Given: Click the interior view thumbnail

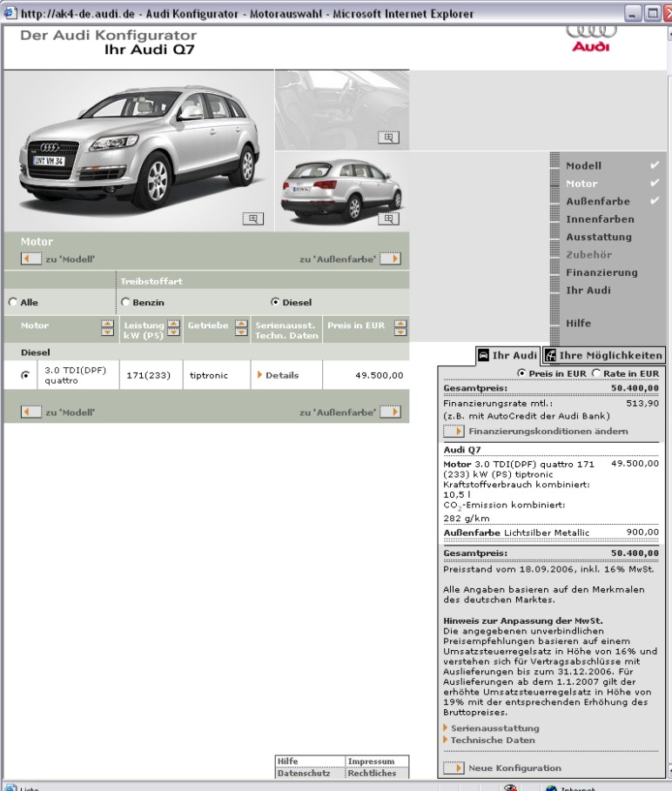Looking at the screenshot, I should [342, 110].
